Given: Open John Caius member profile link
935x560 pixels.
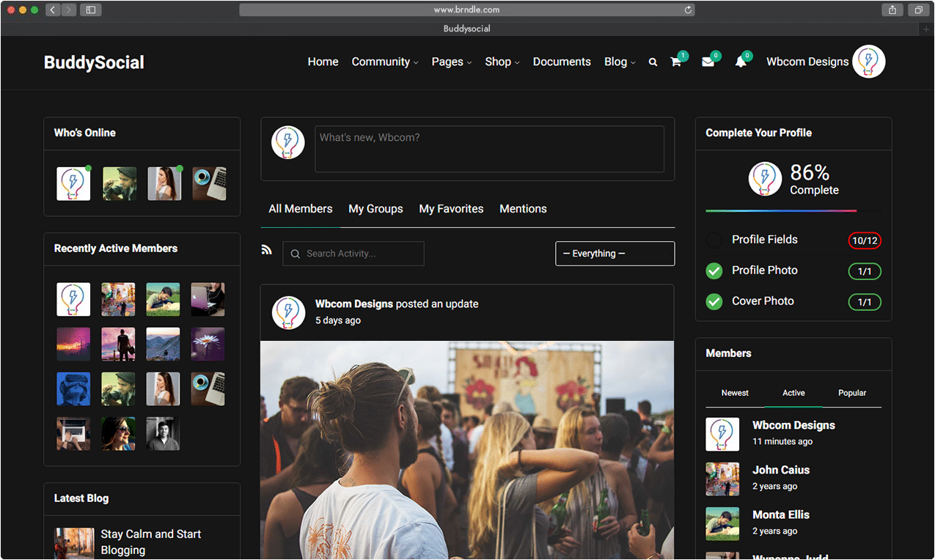Looking at the screenshot, I should tap(781, 470).
